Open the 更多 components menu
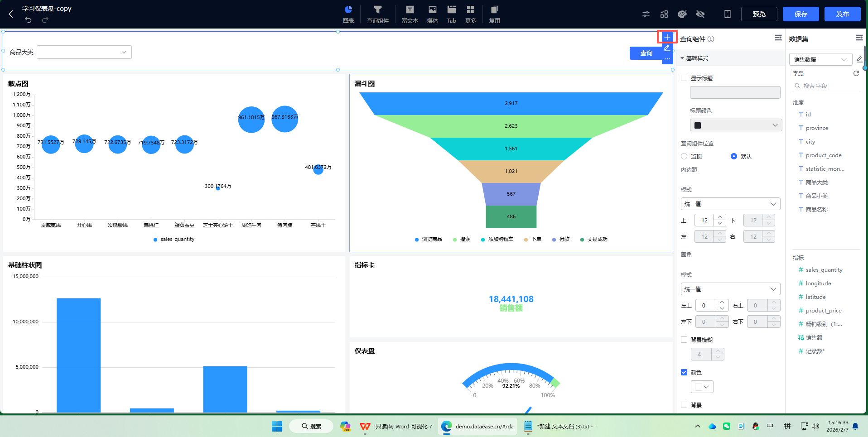868x437 pixels. pyautogui.click(x=471, y=14)
